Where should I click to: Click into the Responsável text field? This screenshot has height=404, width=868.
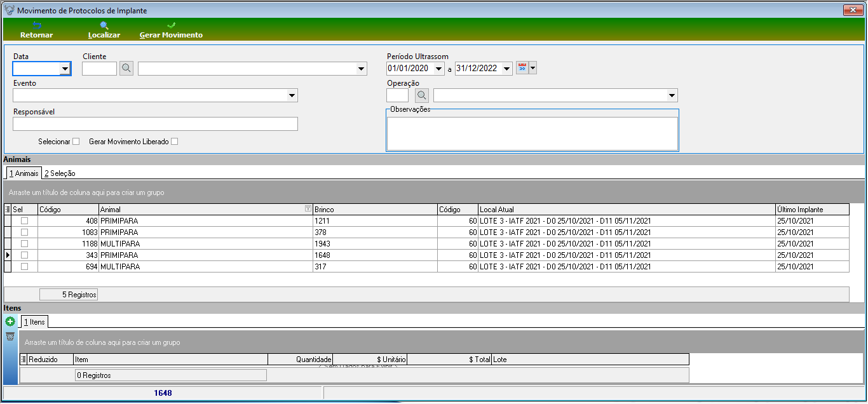point(155,124)
